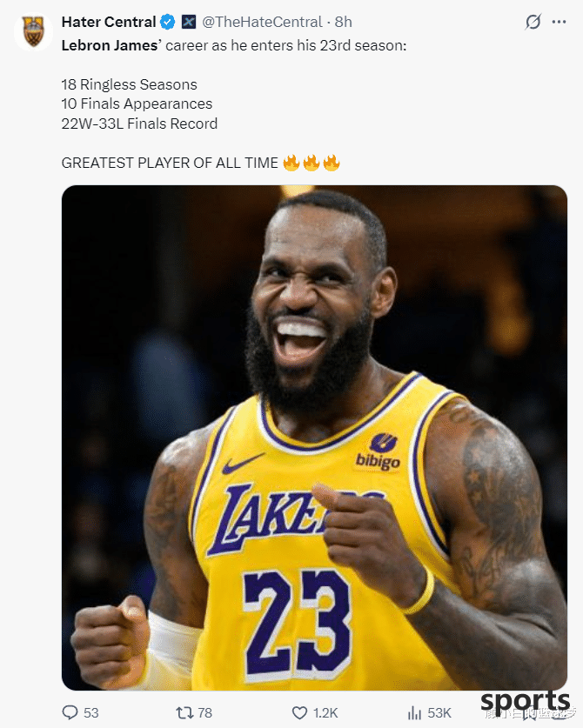Click the Hater Central profile avatar

click(x=33, y=31)
